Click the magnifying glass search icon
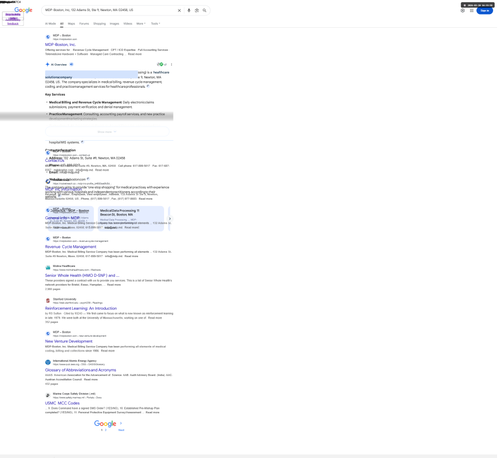 click(204, 10)
